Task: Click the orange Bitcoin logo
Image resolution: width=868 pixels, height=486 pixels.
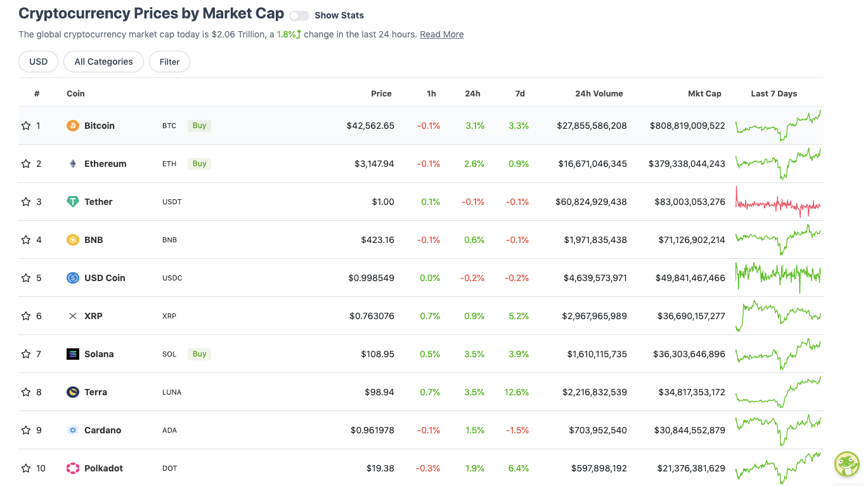Action: (x=73, y=126)
